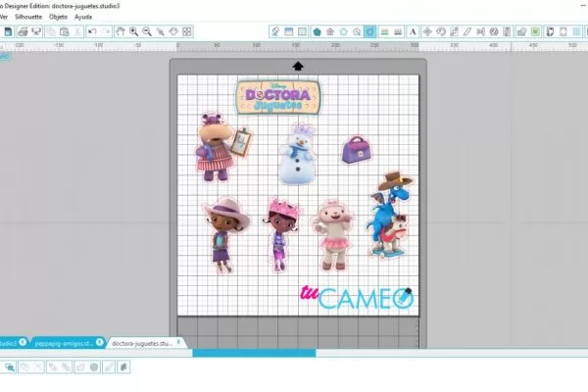The image size is (588, 392).
Task: Close the doctora-juguetes tab
Action: pos(178,342)
